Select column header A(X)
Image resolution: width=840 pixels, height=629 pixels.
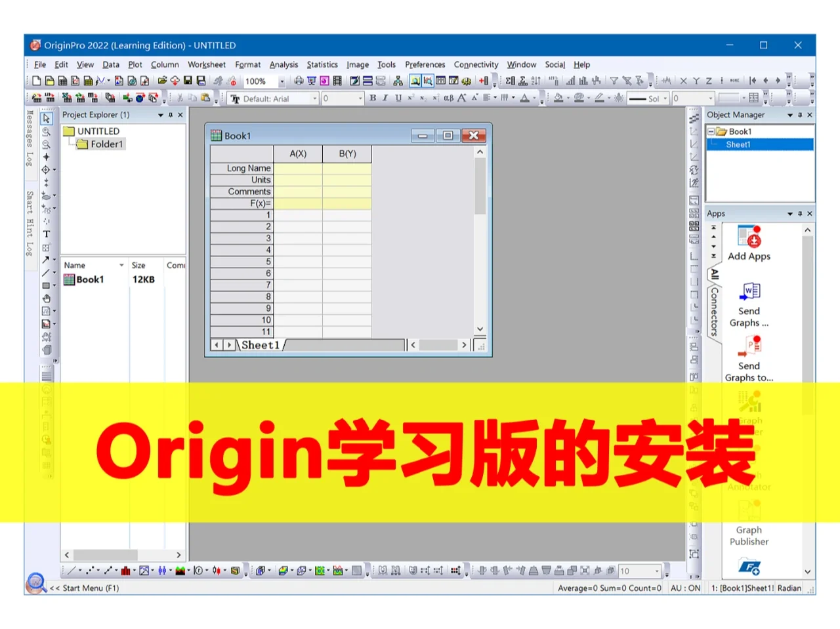pyautogui.click(x=298, y=153)
